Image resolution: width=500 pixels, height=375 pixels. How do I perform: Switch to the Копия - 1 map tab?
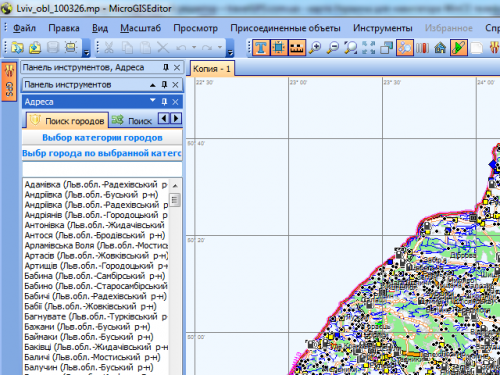(x=212, y=69)
